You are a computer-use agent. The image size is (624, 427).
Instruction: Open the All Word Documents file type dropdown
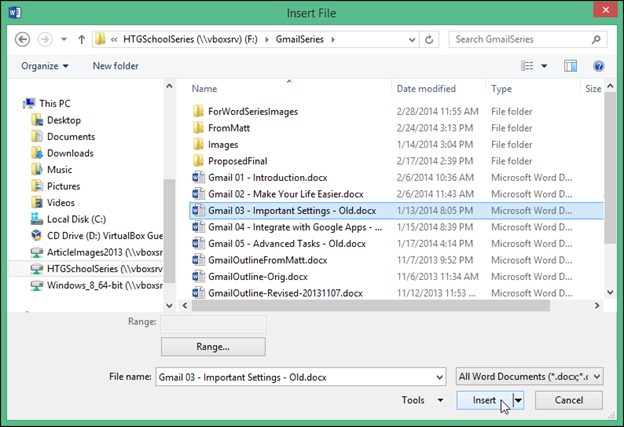tap(529, 376)
